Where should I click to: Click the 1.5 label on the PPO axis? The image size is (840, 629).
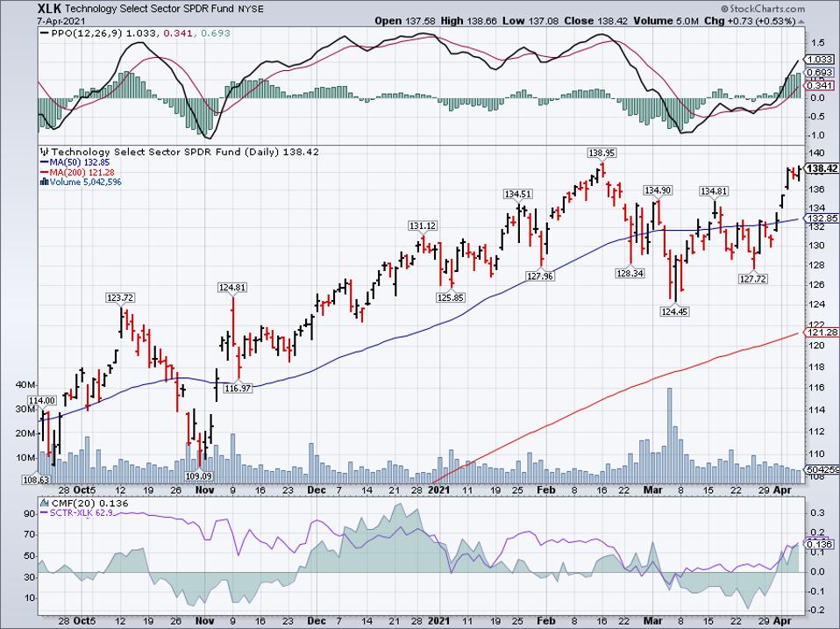[x=817, y=42]
